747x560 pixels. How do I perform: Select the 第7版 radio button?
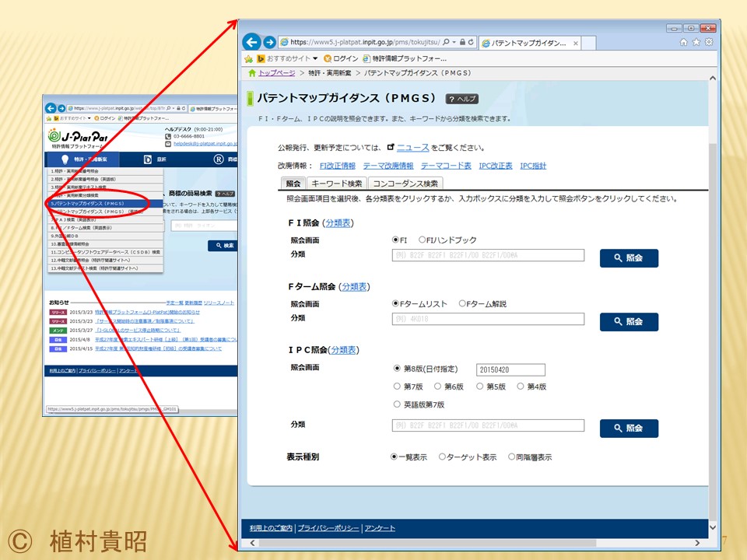pos(397,387)
